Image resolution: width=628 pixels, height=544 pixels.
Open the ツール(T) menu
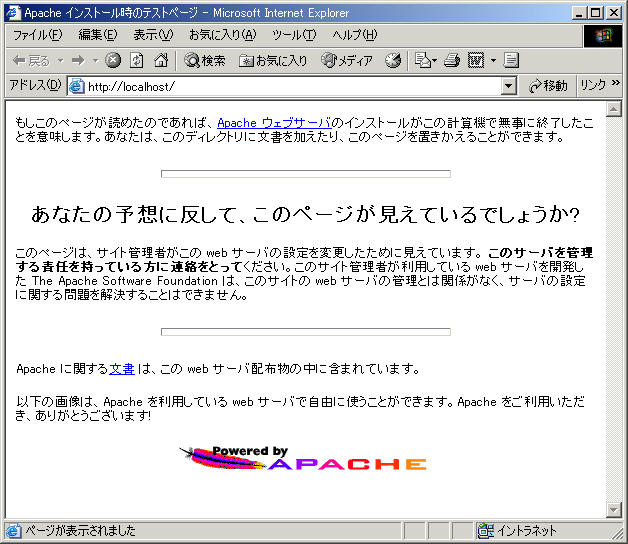(294, 35)
